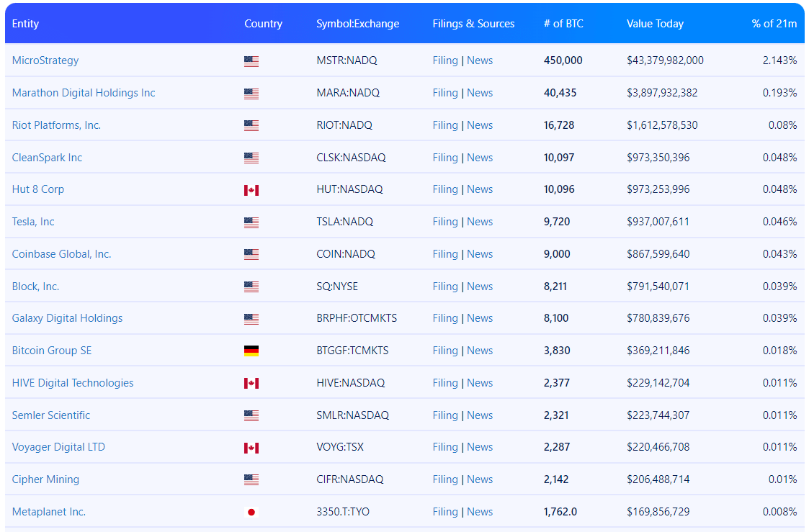Open the News link for Marathon Digital

pyautogui.click(x=480, y=93)
